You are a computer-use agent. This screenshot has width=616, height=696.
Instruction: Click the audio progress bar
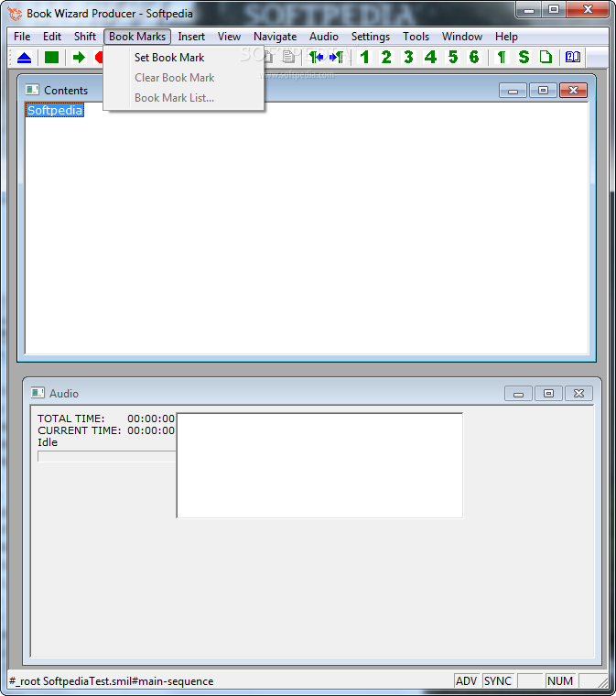click(107, 456)
